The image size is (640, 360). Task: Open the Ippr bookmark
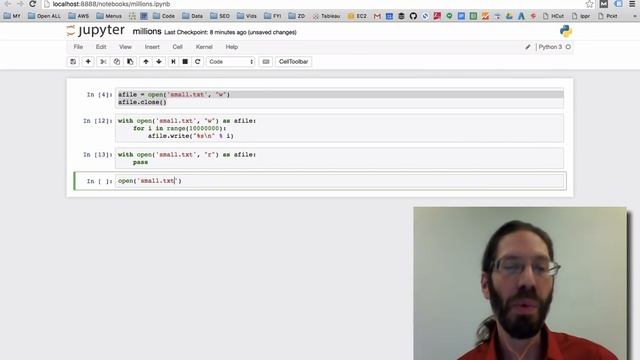coord(581,16)
